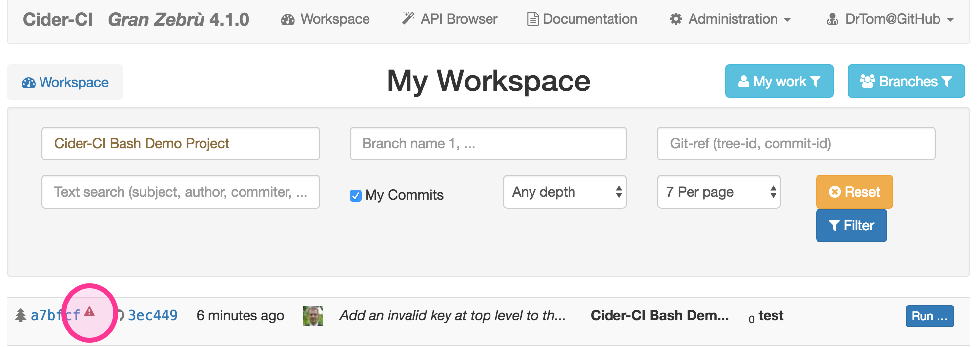Click the person icon in My work
Screen dimensions: 980x347
(743, 81)
